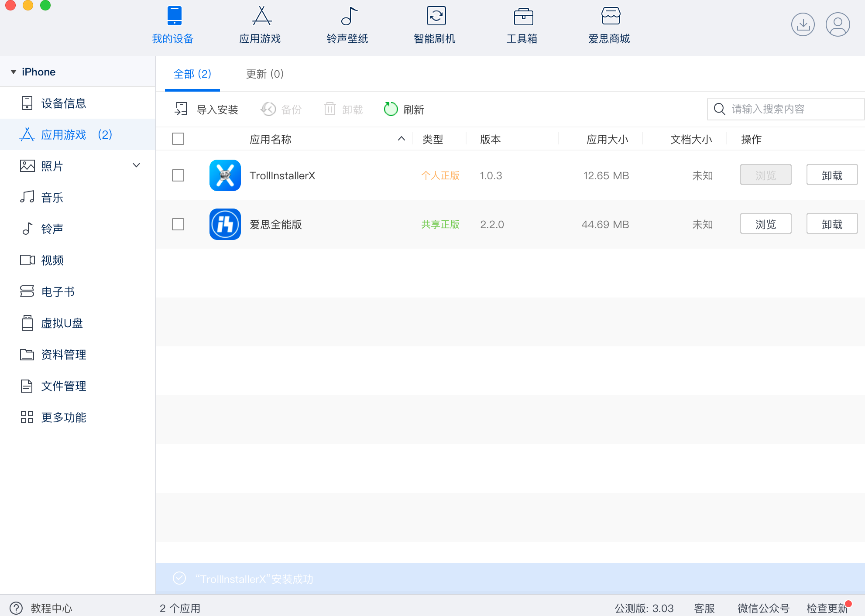Click the version 1.0.3 cell
865x616 pixels.
[x=491, y=176]
